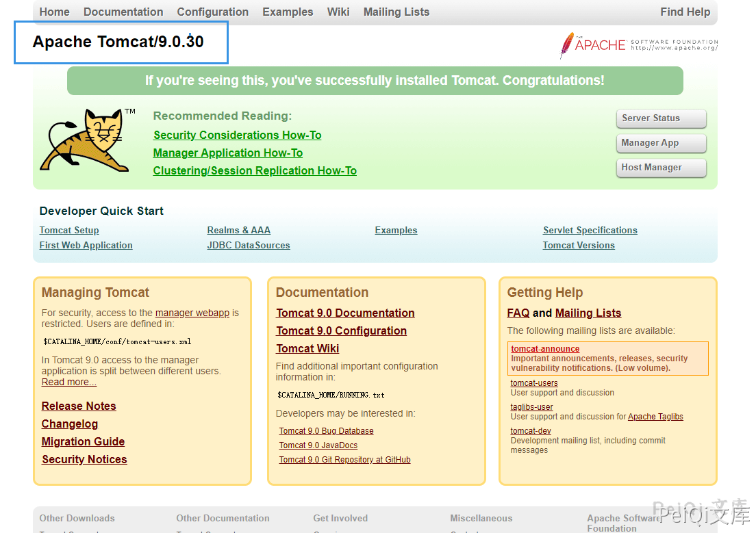The height and width of the screenshot is (533, 756).
Task: Open Examples link under Developer Quick Start
Action: (396, 231)
